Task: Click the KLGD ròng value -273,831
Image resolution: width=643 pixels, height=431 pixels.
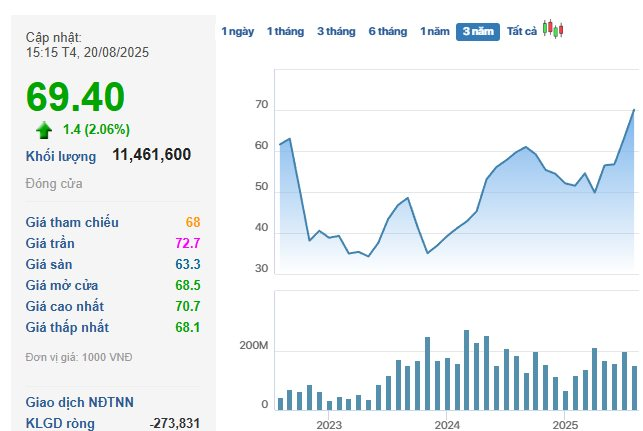Action: (175, 423)
